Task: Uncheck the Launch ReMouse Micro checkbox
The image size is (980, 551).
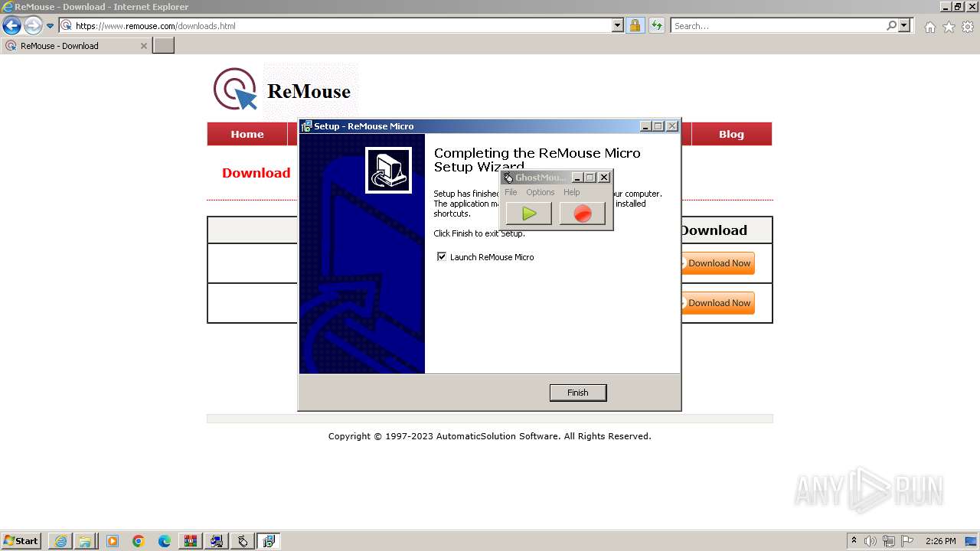Action: coord(441,256)
